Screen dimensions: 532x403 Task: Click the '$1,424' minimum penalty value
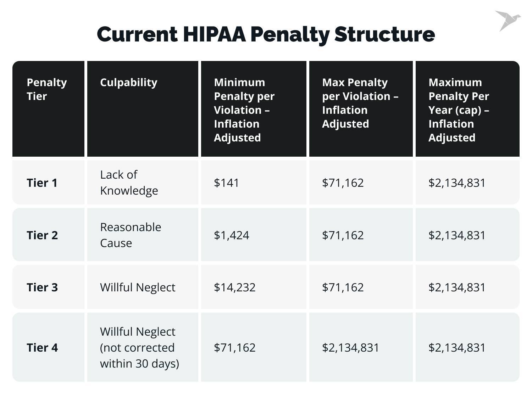coord(231,235)
